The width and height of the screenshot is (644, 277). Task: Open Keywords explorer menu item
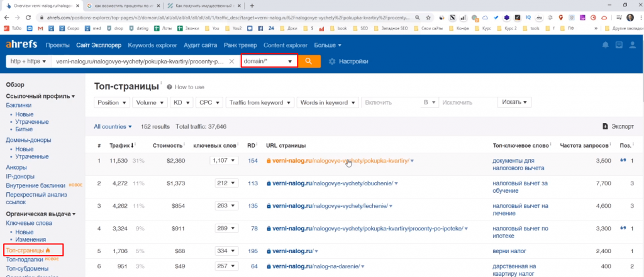(152, 45)
